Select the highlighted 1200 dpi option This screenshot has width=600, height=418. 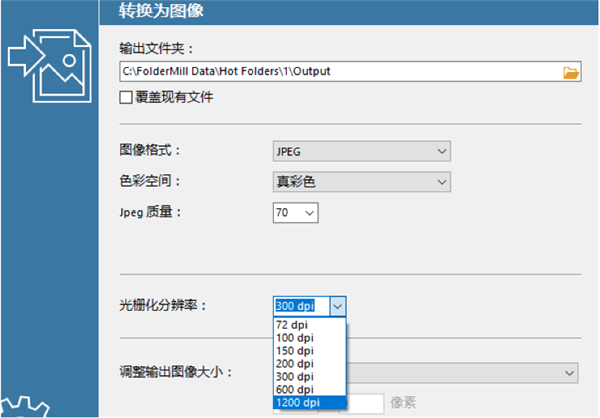(x=310, y=403)
